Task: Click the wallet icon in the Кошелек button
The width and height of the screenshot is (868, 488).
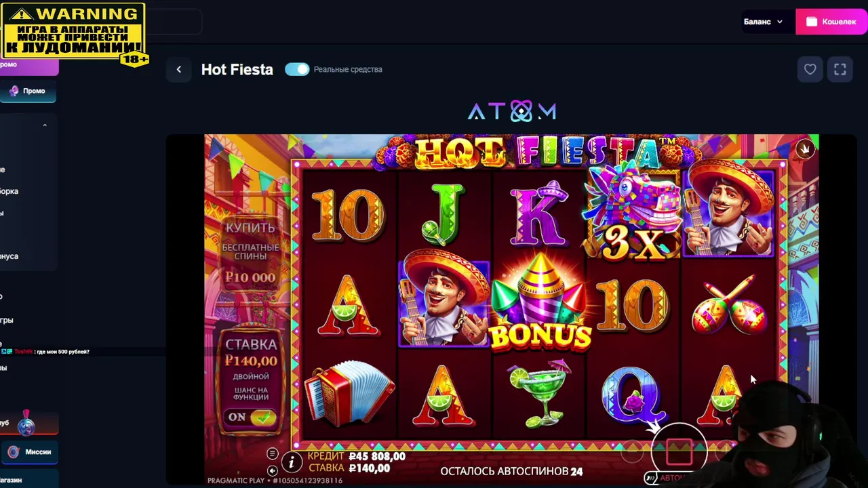Action: click(x=811, y=22)
